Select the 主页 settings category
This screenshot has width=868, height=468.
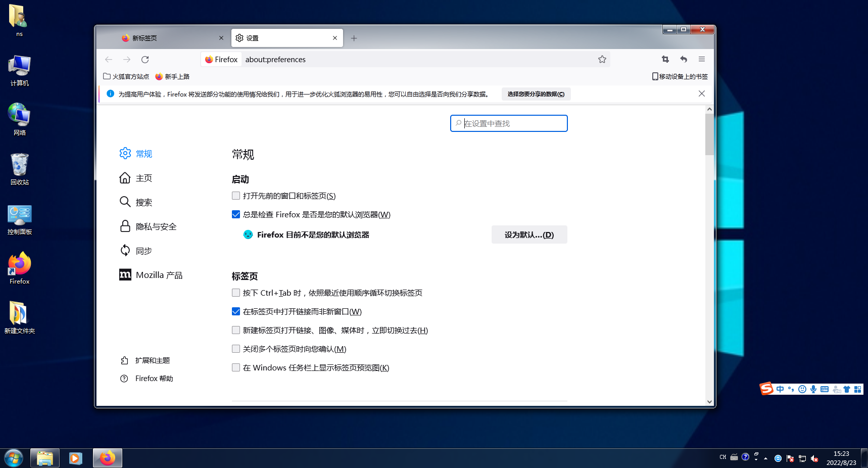[136, 178]
